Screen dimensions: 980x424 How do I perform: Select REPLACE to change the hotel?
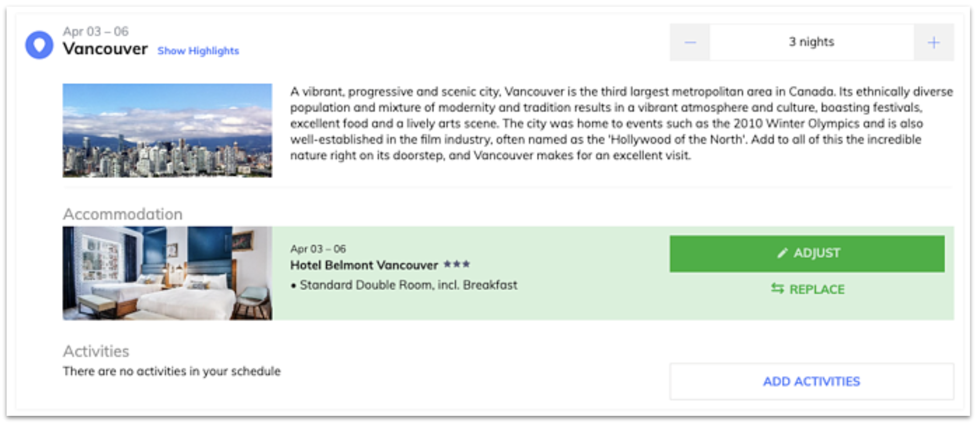808,289
